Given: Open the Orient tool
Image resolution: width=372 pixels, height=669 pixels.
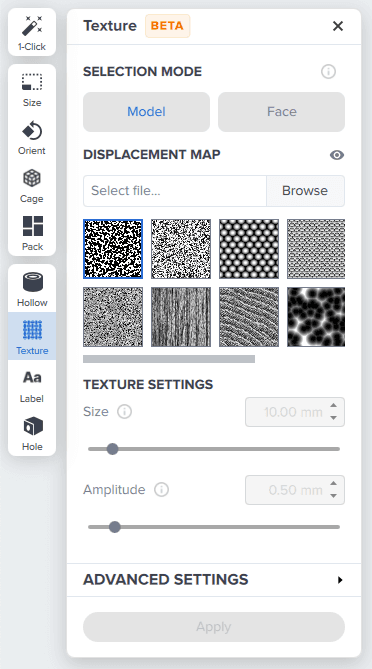Looking at the screenshot, I should coord(32,138).
